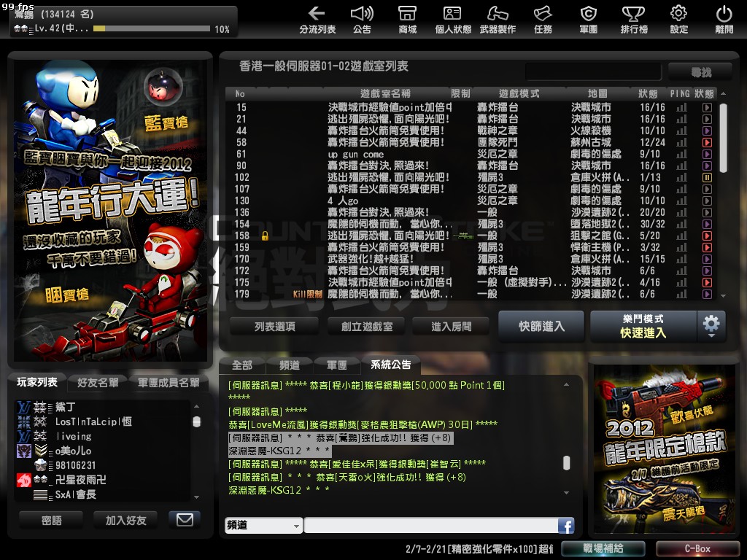Screen dimensions: 747x560
Task: Open the 軍團 clan icon
Action: [588, 15]
